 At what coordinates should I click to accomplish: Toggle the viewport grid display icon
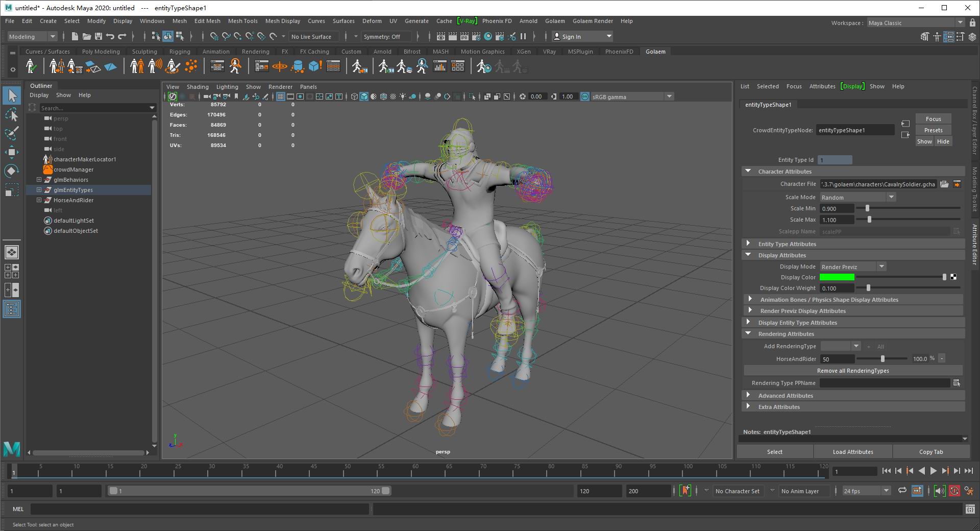pos(281,96)
